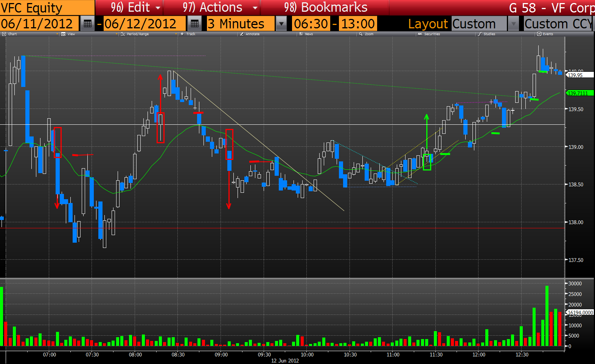Screen dimensions: 595x364
Task: Click the 06/11/2012 start date field
Action: tap(39, 24)
